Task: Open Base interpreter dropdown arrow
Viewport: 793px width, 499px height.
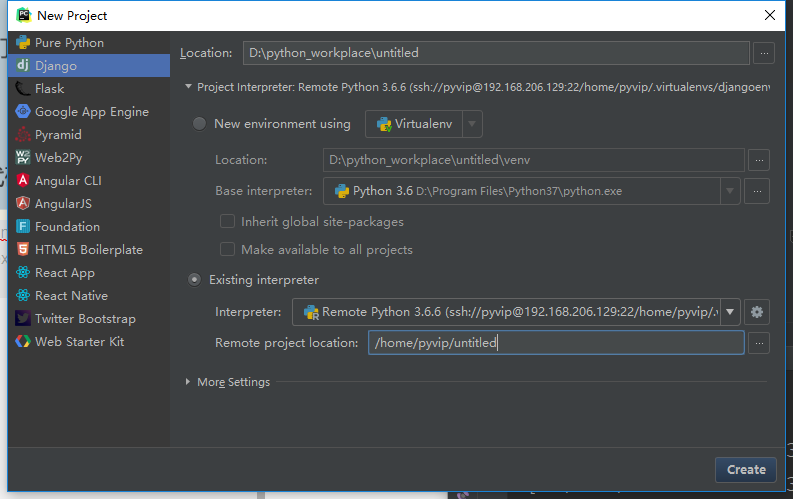Action: click(x=730, y=191)
